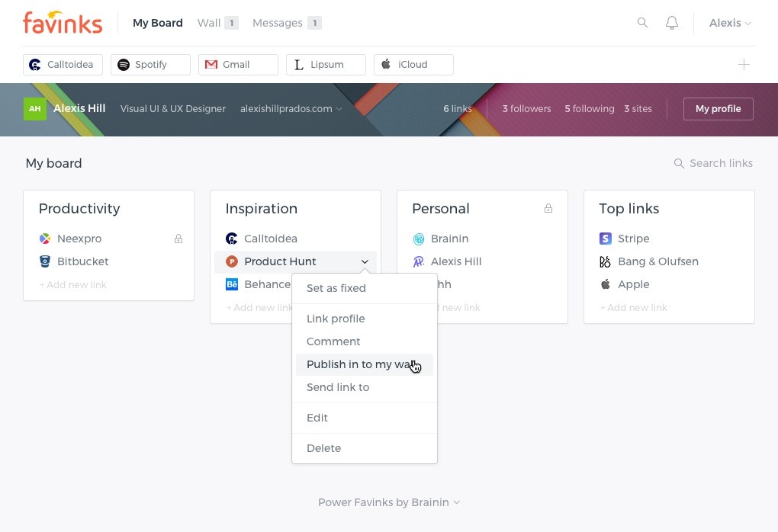The width and height of the screenshot is (778, 532).
Task: Click the Bitbucket bucket icon
Action: (x=45, y=261)
